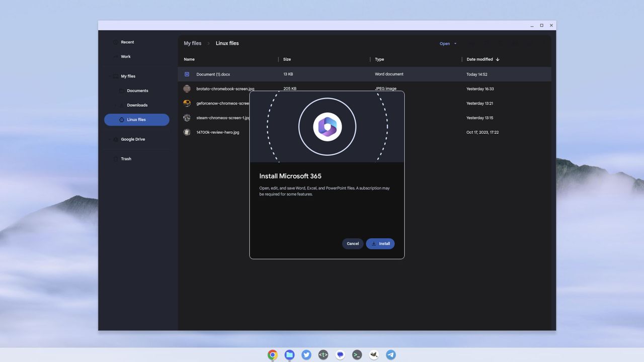
Task: Select the geforcenow-chromeos-screen thumbnail
Action: click(x=187, y=103)
